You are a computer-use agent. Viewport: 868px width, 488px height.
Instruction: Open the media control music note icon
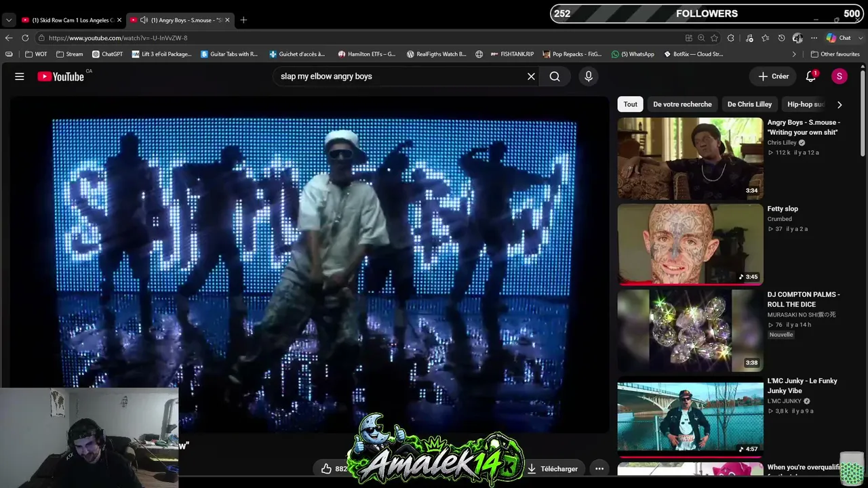[x=748, y=38]
